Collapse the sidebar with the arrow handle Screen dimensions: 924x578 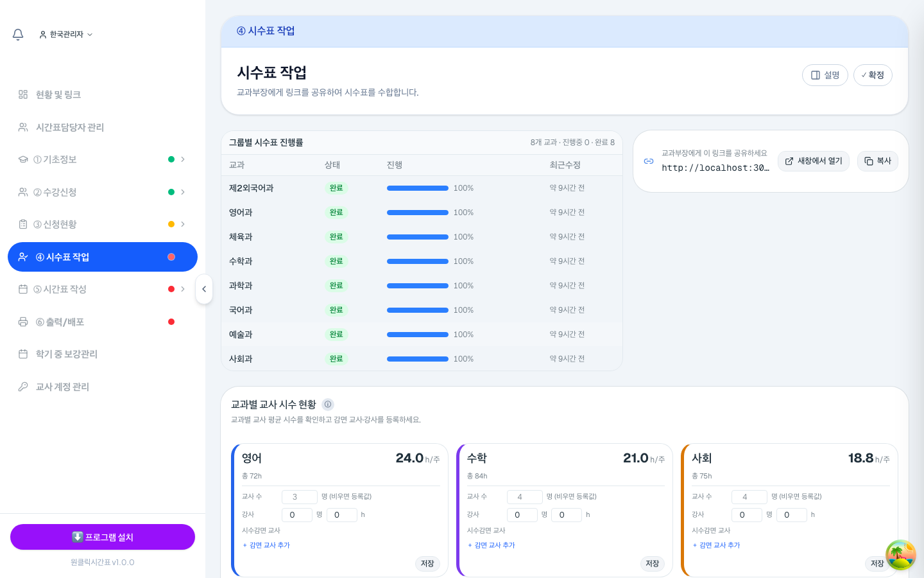204,289
